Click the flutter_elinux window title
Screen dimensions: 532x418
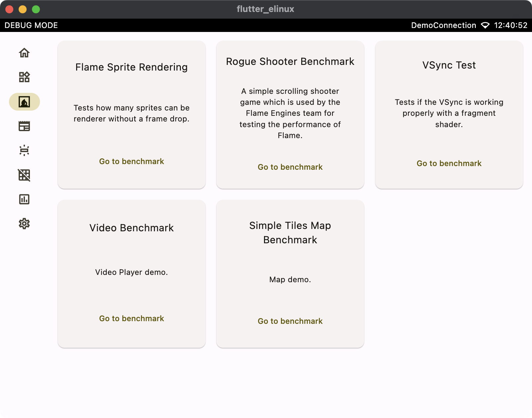click(265, 9)
